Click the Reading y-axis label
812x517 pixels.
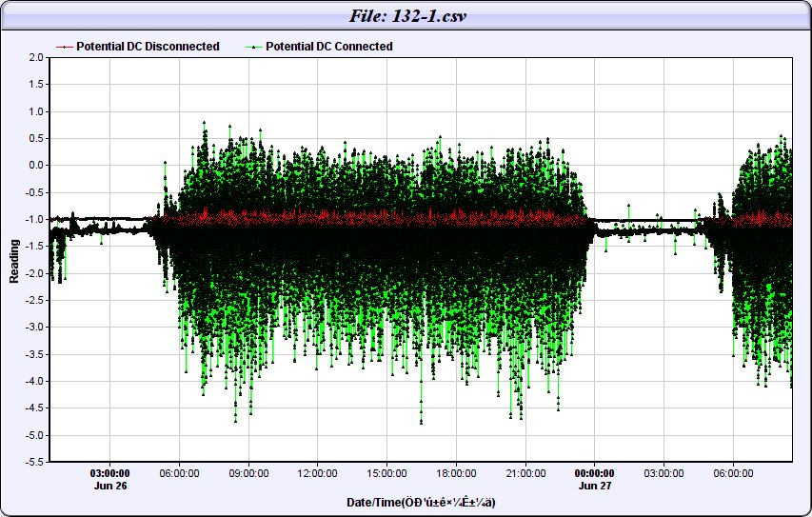[14, 260]
